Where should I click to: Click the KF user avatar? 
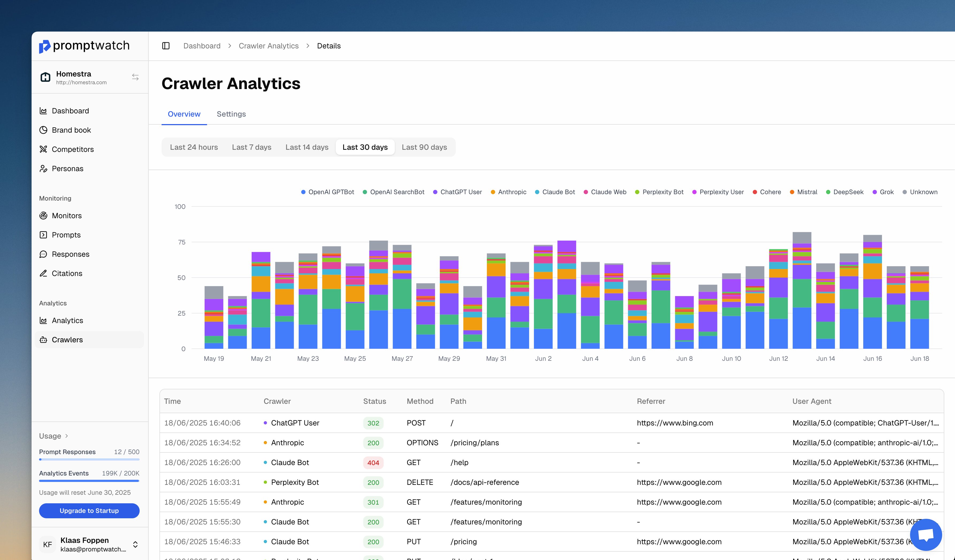[47, 544]
